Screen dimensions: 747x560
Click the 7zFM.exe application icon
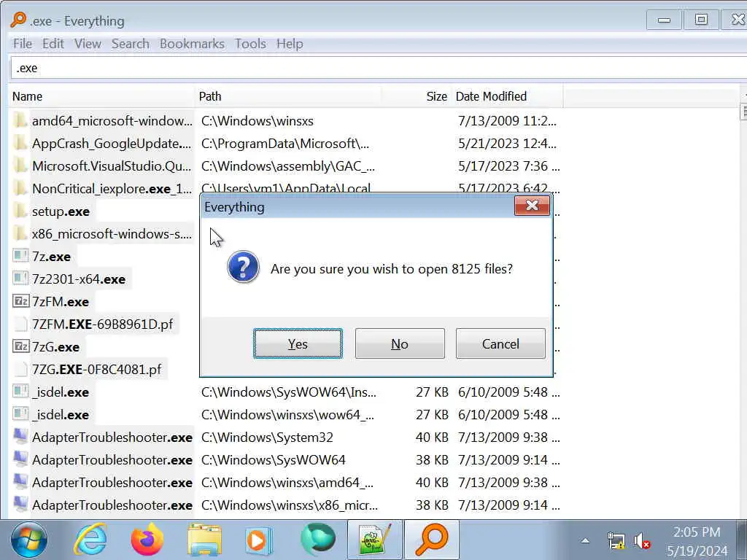coord(20,301)
